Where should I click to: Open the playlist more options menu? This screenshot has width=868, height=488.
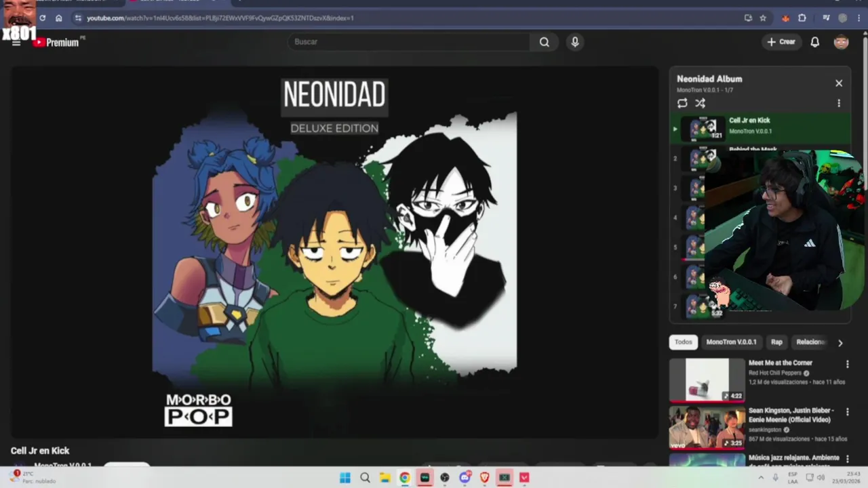pos(839,103)
